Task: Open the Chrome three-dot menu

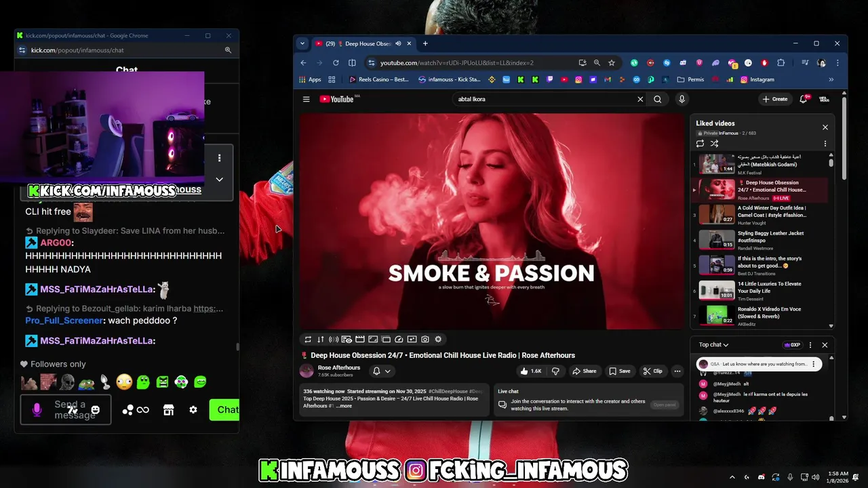Action: click(x=837, y=62)
